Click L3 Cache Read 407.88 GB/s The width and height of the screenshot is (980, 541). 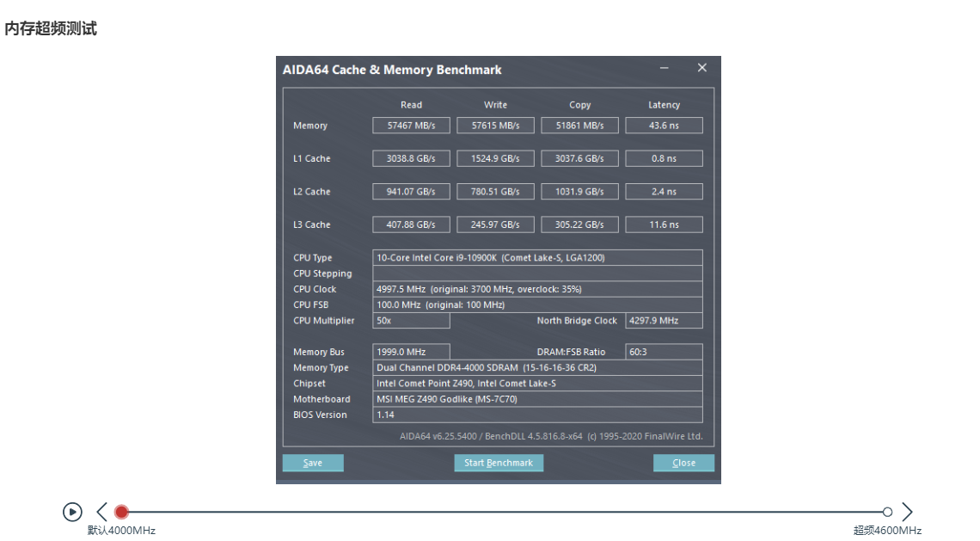tap(411, 224)
